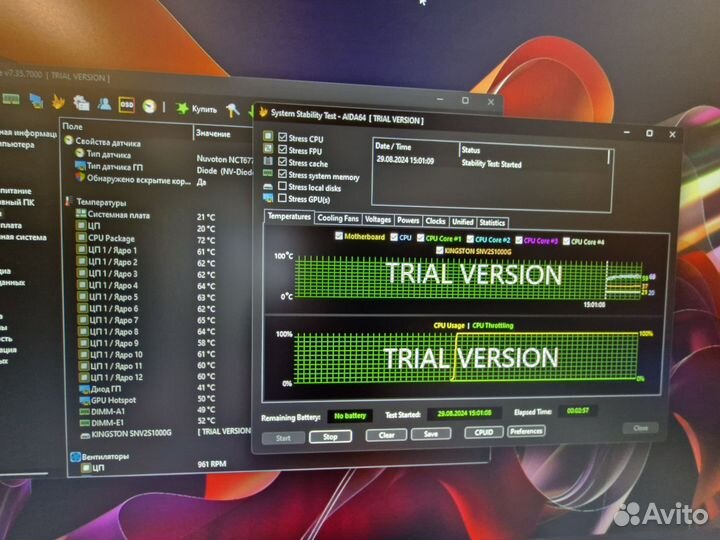The height and width of the screenshot is (540, 720).
Task: Toggle the CPU Core #1 graph checkbox
Action: 421,238
